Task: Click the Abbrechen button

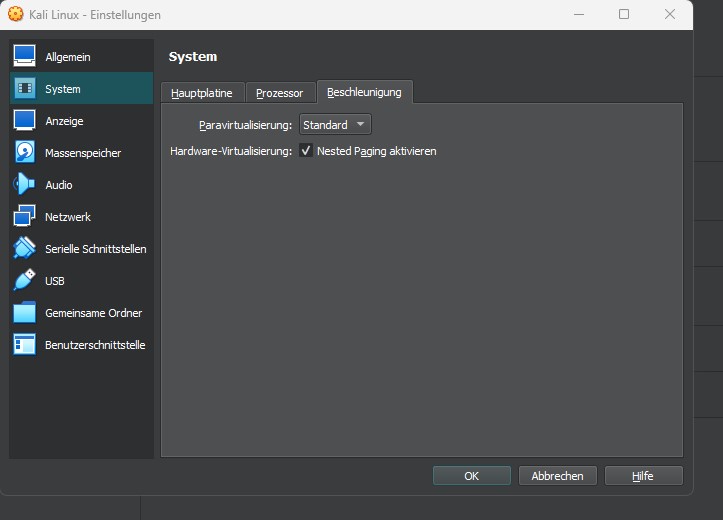Action: (557, 476)
